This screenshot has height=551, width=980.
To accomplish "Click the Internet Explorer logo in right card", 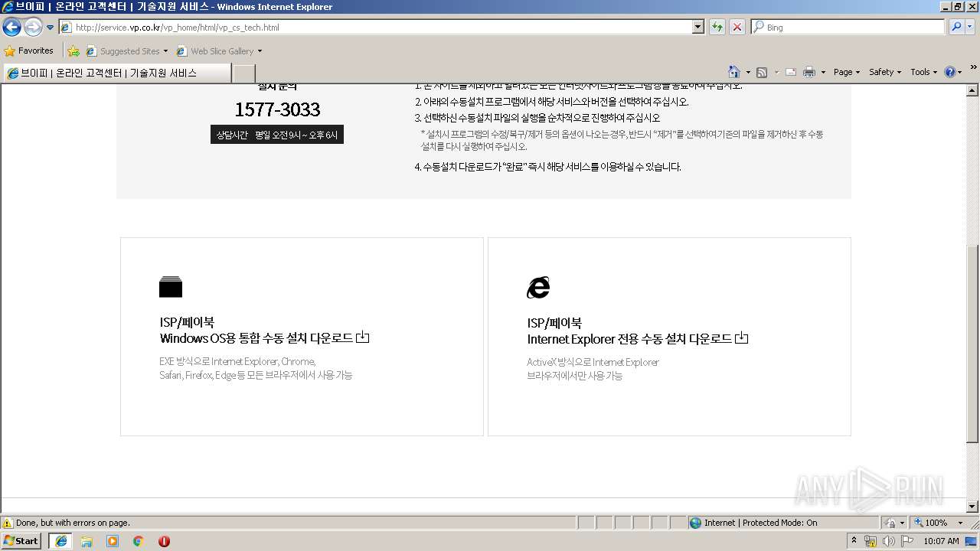I will pos(538,287).
